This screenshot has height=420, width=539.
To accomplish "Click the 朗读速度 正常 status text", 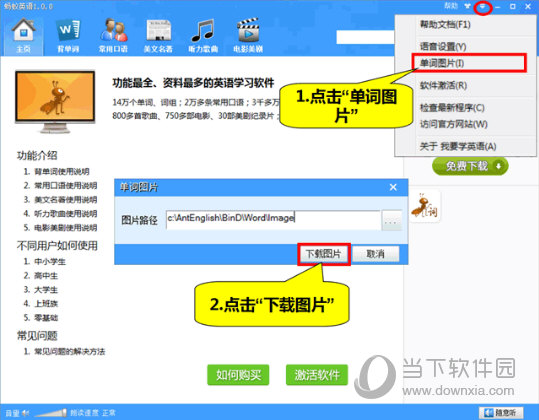I will coord(93,413).
